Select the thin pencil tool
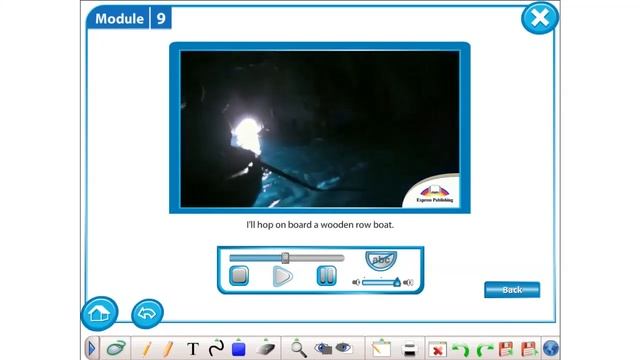This screenshot has width=640, height=360. pyautogui.click(x=147, y=349)
